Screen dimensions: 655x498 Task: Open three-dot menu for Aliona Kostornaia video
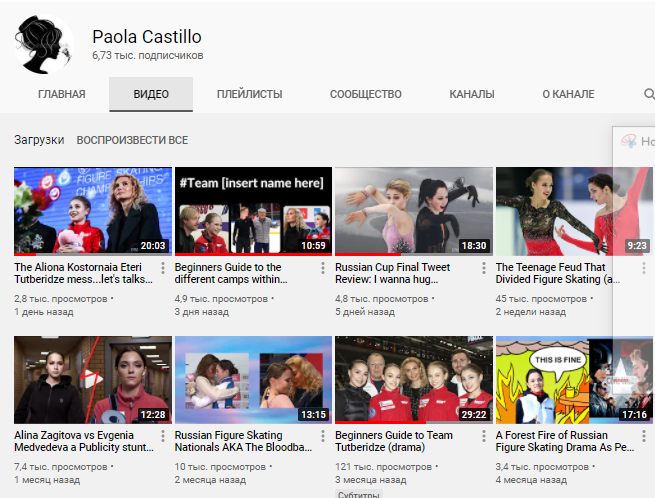click(x=163, y=268)
